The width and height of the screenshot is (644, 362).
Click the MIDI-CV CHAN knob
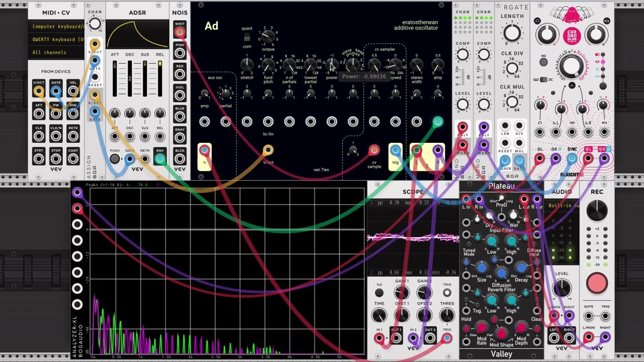point(95,23)
